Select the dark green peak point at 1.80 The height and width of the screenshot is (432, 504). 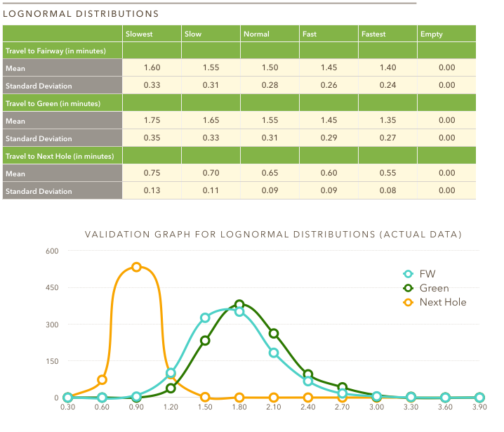tap(239, 305)
